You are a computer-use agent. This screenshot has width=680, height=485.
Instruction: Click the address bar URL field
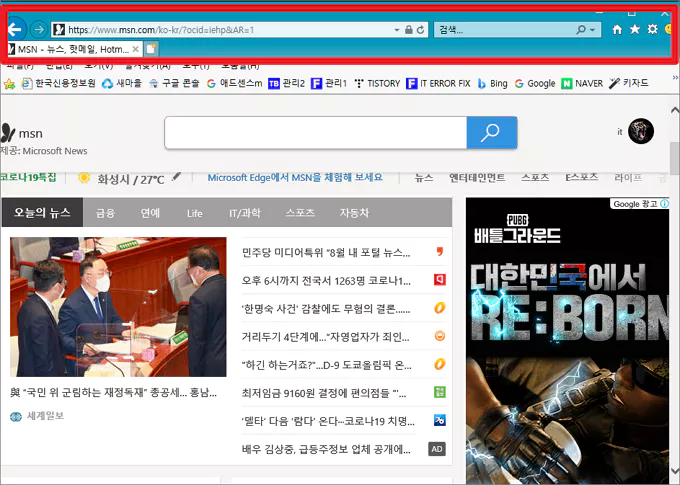pyautogui.click(x=221, y=29)
